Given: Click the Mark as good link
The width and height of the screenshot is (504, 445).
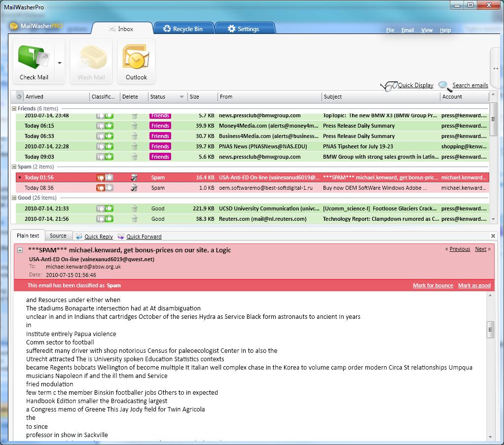Looking at the screenshot, I should point(474,285).
